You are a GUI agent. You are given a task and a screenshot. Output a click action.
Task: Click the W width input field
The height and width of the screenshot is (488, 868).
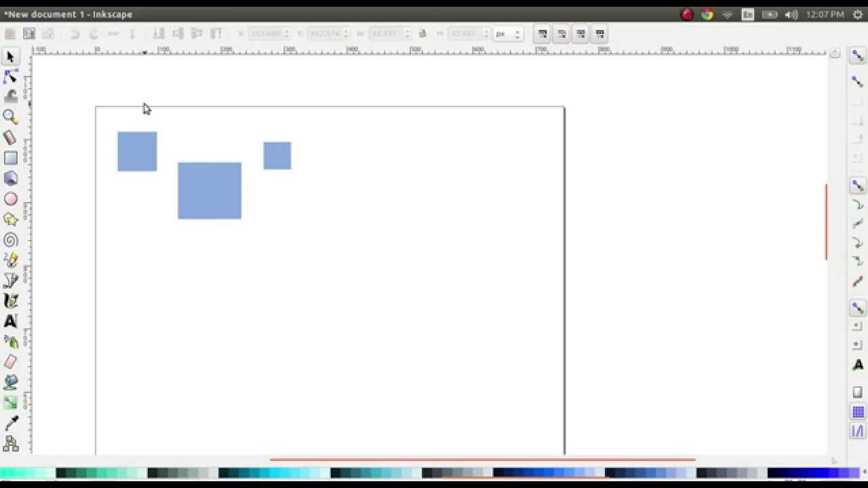pyautogui.click(x=391, y=33)
